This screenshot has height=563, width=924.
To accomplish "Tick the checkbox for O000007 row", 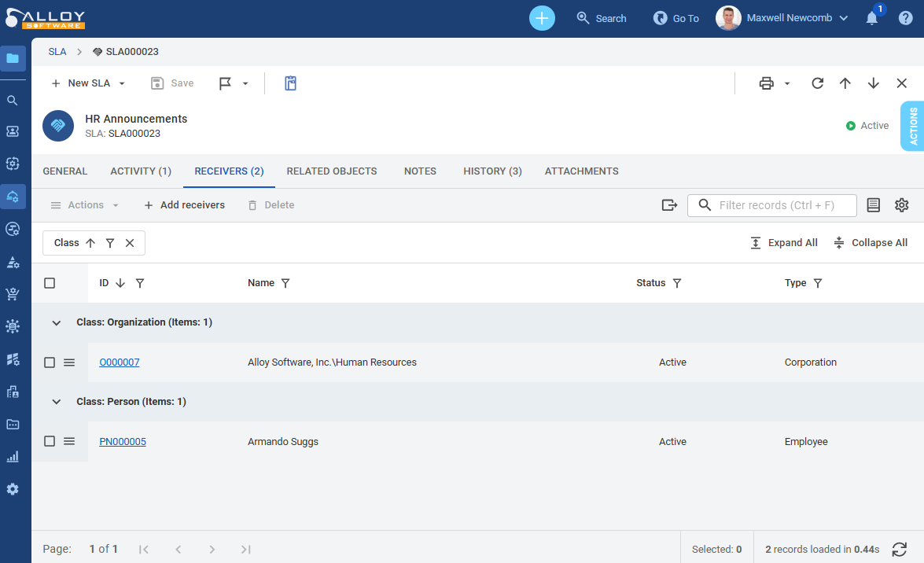I will tap(50, 362).
